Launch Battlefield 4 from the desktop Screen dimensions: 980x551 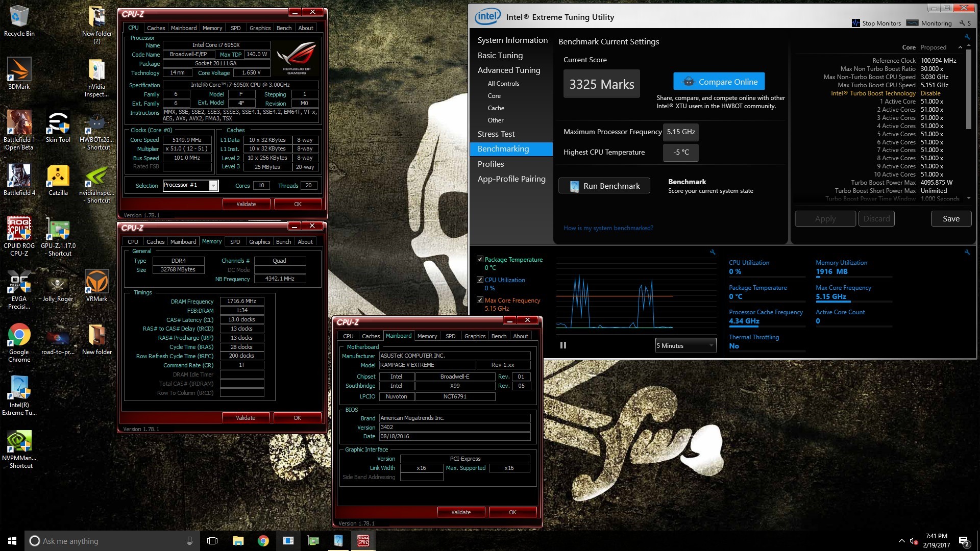click(x=19, y=180)
